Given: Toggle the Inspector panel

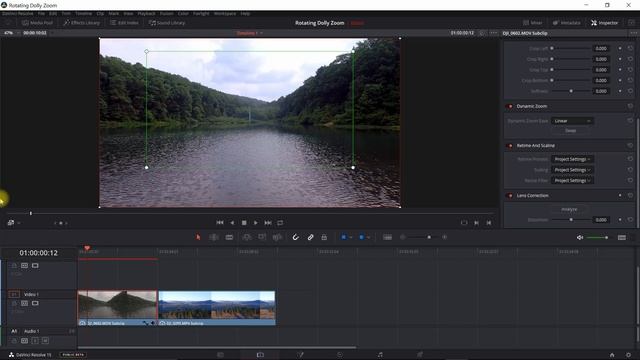Looking at the screenshot, I should tap(604, 23).
